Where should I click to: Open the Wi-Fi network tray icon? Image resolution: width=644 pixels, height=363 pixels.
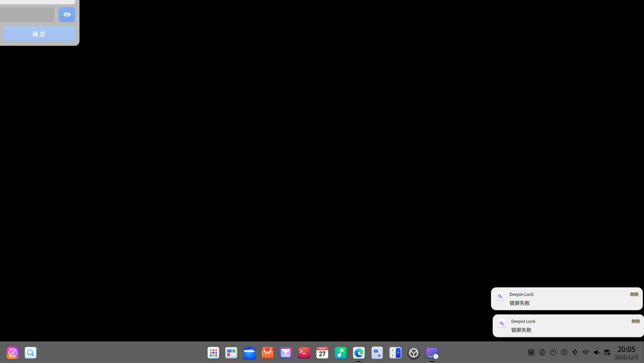coord(586,352)
